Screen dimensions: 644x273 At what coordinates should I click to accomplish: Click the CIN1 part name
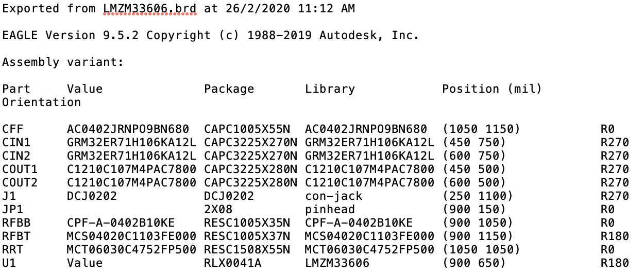pos(16,142)
